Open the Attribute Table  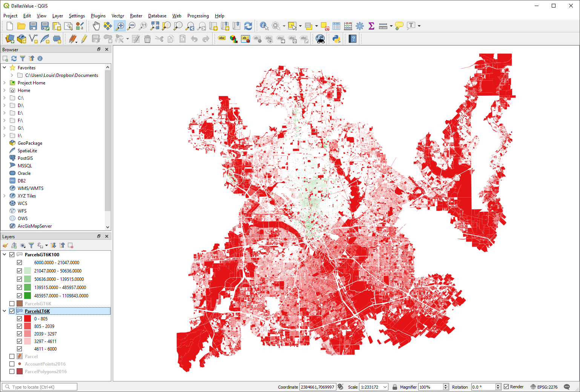coord(336,26)
